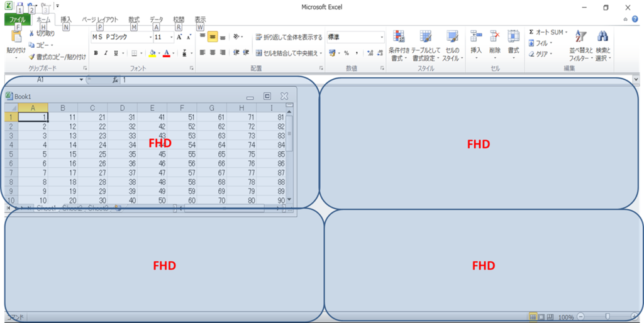
Task: Switch to the 数式 (Formulas) tab
Action: coord(134,19)
